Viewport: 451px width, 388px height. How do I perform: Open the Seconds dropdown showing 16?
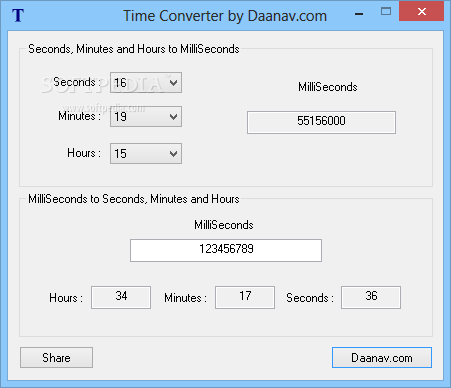[x=146, y=82]
